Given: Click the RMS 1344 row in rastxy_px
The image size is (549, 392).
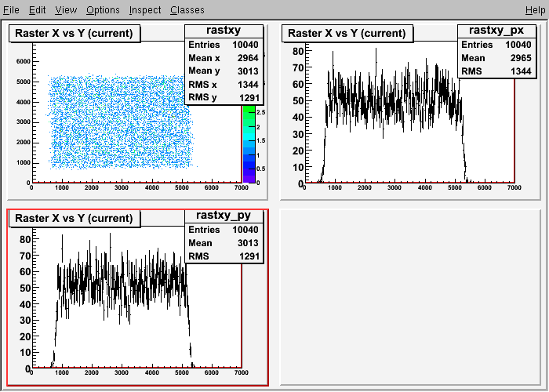Looking at the screenshot, I should pos(496,71).
